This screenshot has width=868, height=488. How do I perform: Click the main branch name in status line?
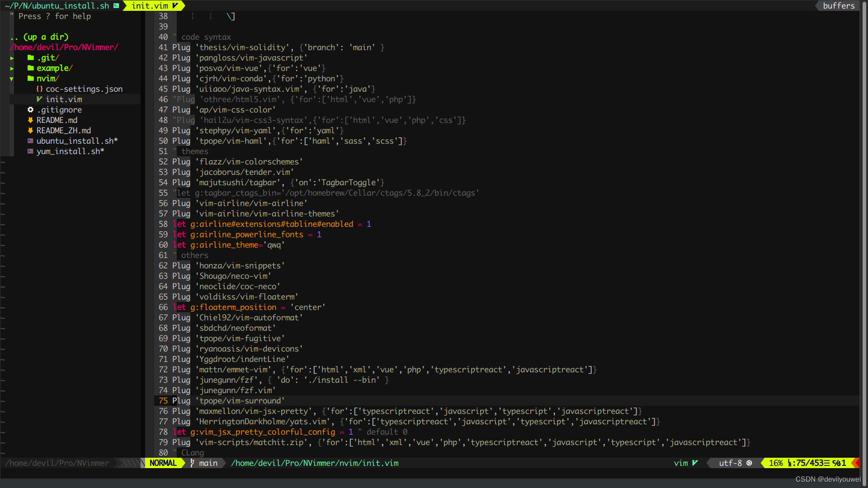[208, 463]
